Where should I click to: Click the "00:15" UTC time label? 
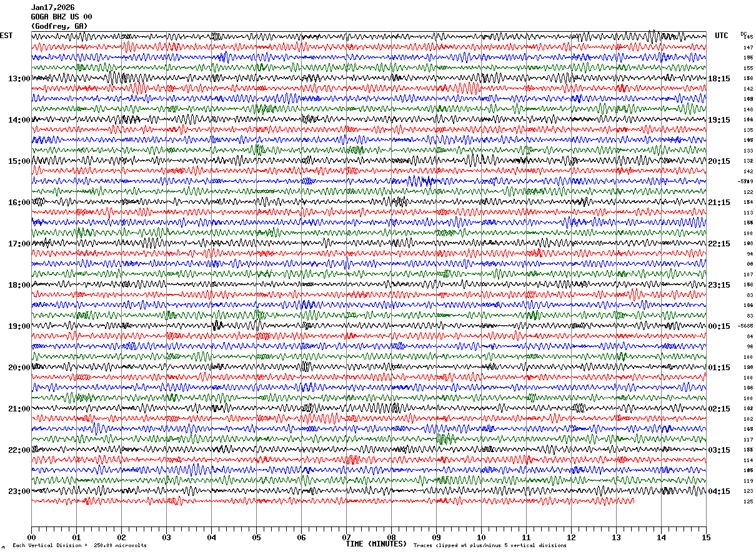coord(719,326)
